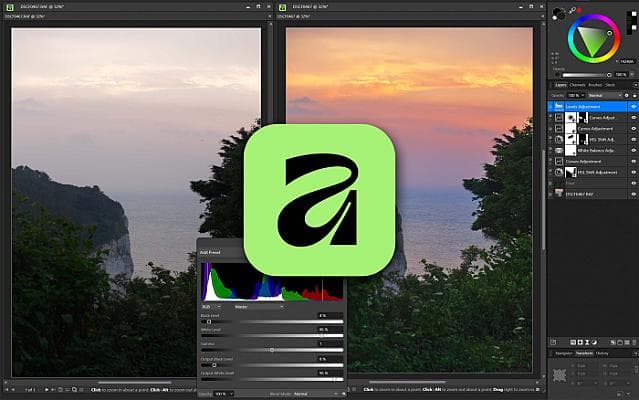Click the Layers panel lock icon
The image size is (639, 400).
pos(634,95)
